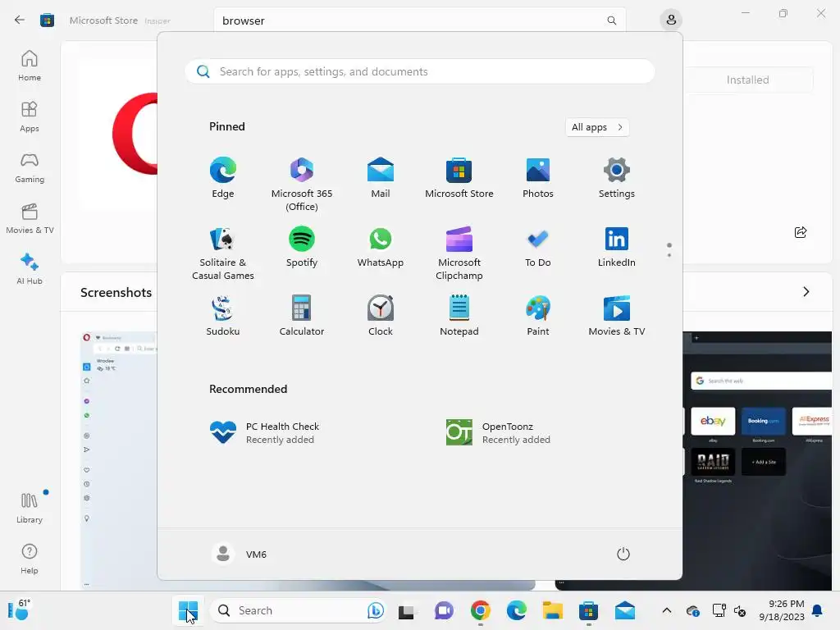Open All apps list
This screenshot has width=840, height=630.
coord(597,127)
